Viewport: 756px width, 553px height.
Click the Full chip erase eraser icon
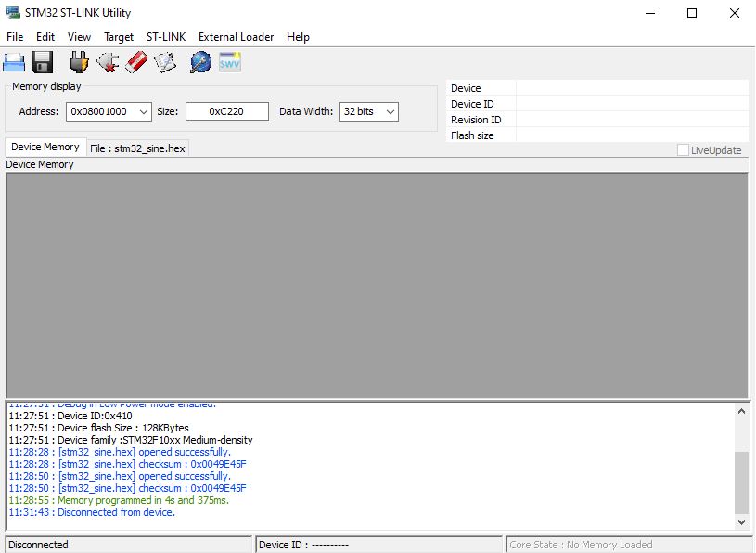click(x=136, y=62)
